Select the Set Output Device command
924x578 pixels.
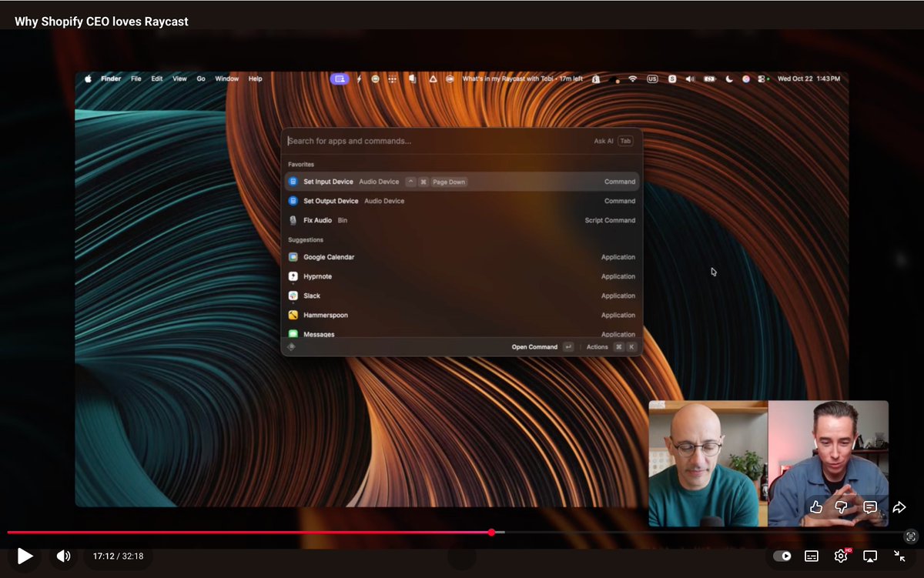[462, 201]
